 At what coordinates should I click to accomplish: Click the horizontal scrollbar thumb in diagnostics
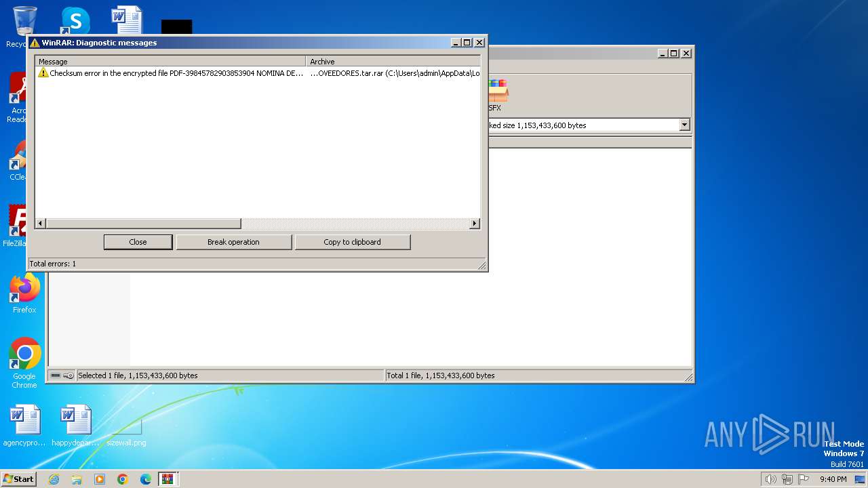tap(143, 224)
